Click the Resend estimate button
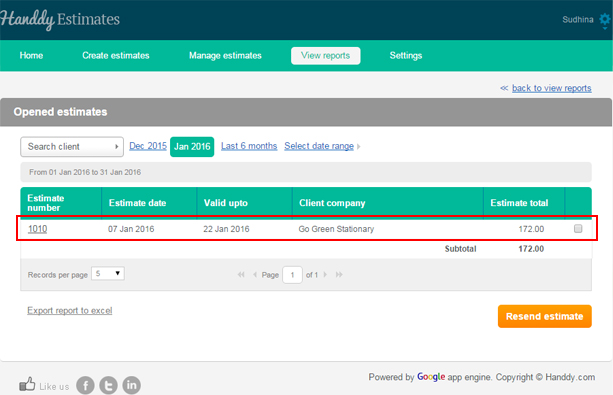This screenshot has width=613, height=395. click(x=545, y=316)
